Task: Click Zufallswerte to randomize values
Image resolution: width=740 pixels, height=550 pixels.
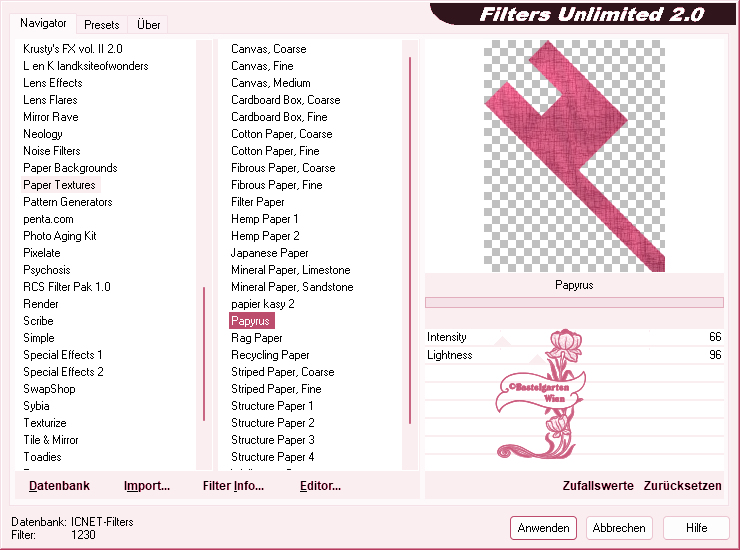Action: point(598,485)
